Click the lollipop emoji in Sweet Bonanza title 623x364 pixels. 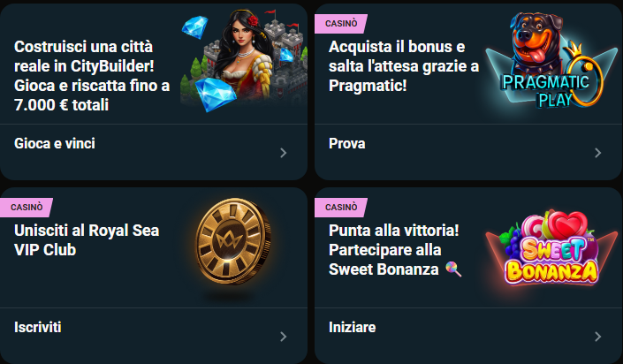click(x=453, y=269)
